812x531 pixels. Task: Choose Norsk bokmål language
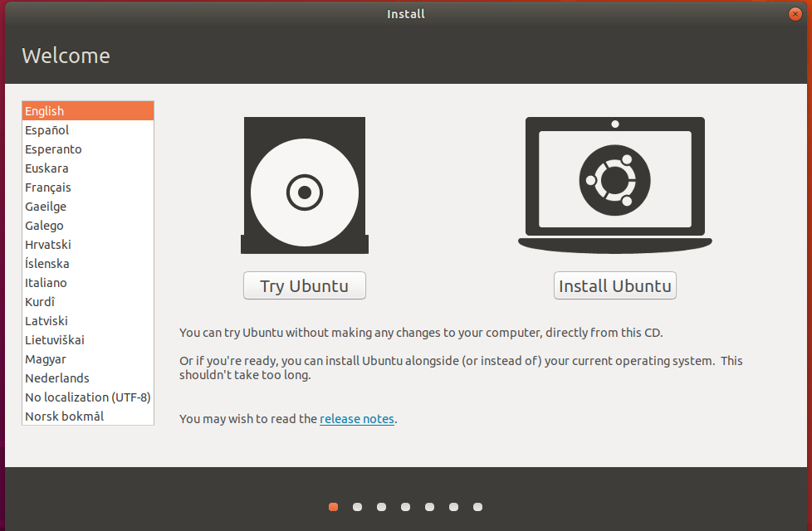(x=88, y=417)
